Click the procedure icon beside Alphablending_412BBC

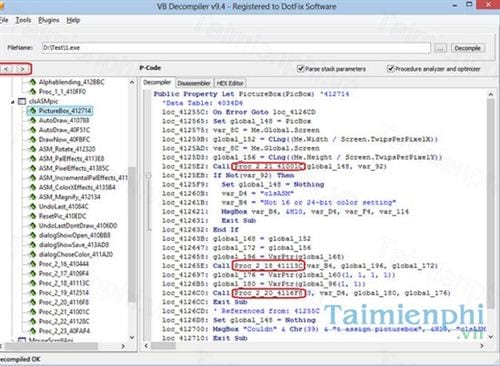click(32, 82)
